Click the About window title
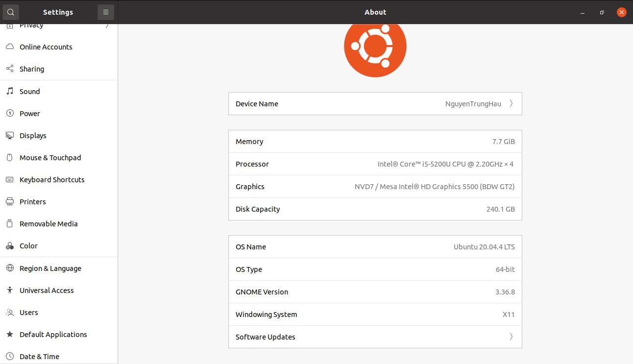 (x=375, y=12)
